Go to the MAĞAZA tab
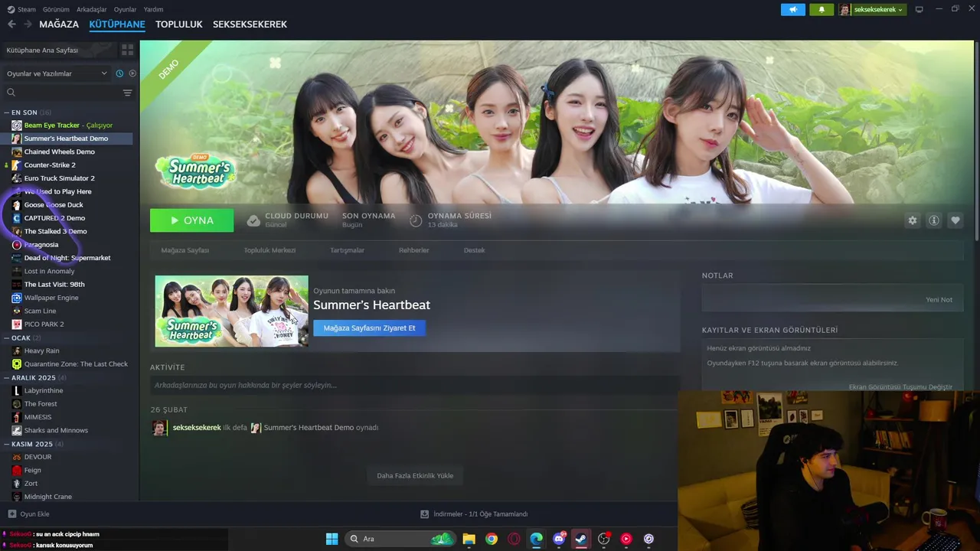 coord(59,24)
